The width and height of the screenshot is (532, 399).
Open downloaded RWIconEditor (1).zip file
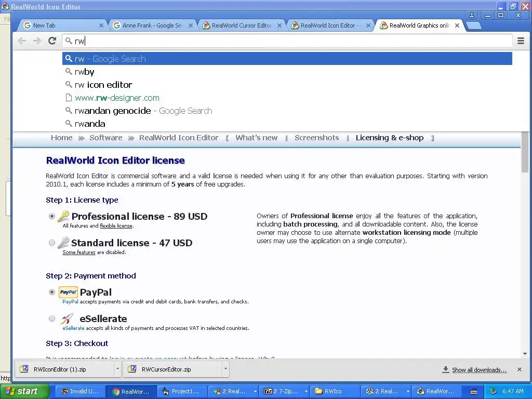[x=64, y=369]
